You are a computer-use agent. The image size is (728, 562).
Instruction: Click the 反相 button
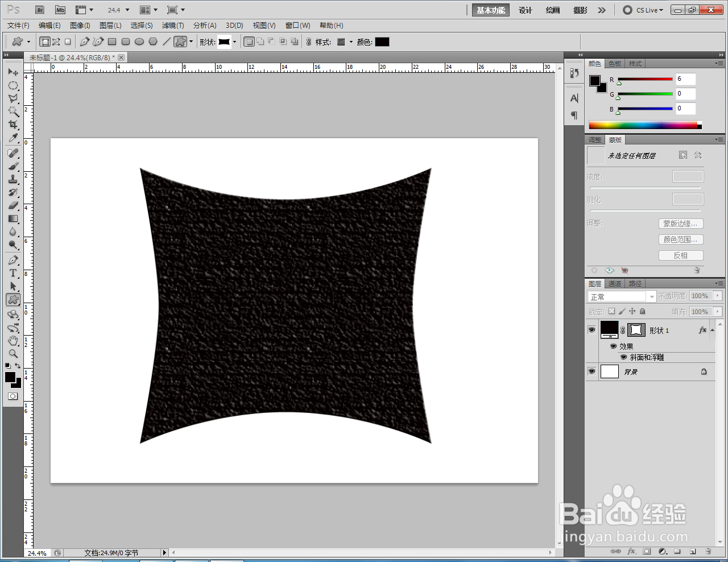(681, 255)
